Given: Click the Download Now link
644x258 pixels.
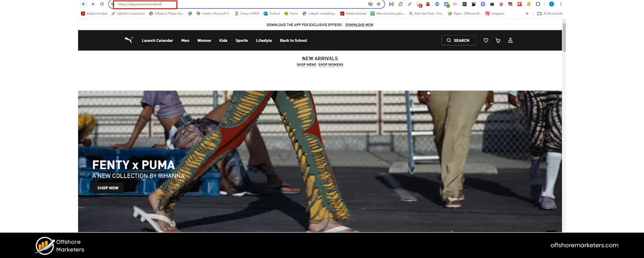Looking at the screenshot, I should point(359,25).
